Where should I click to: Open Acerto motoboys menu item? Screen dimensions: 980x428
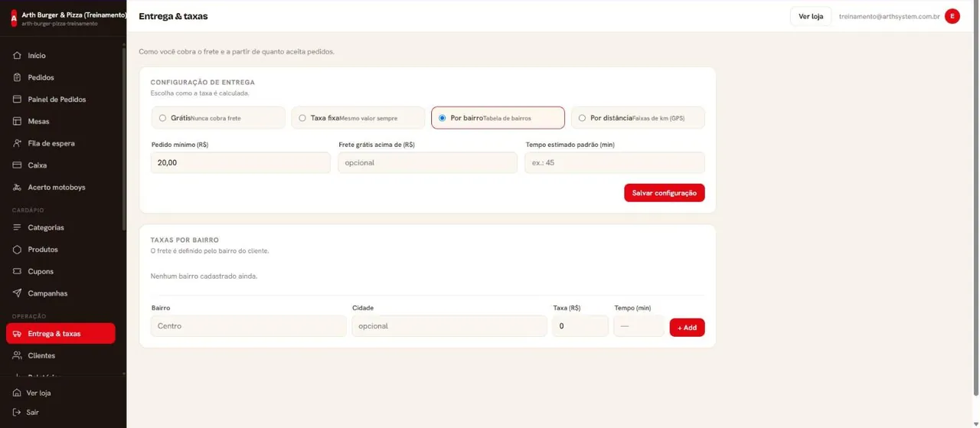point(60,187)
